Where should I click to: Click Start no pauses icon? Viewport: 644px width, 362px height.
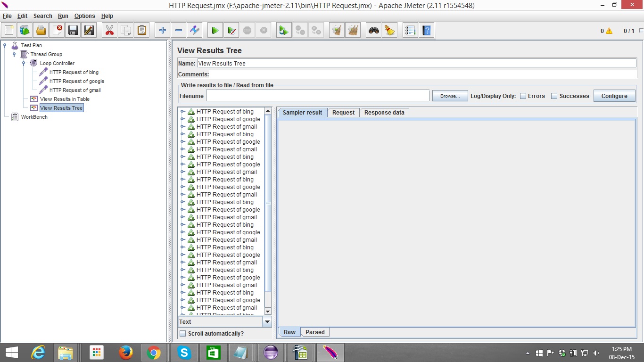pos(231,31)
